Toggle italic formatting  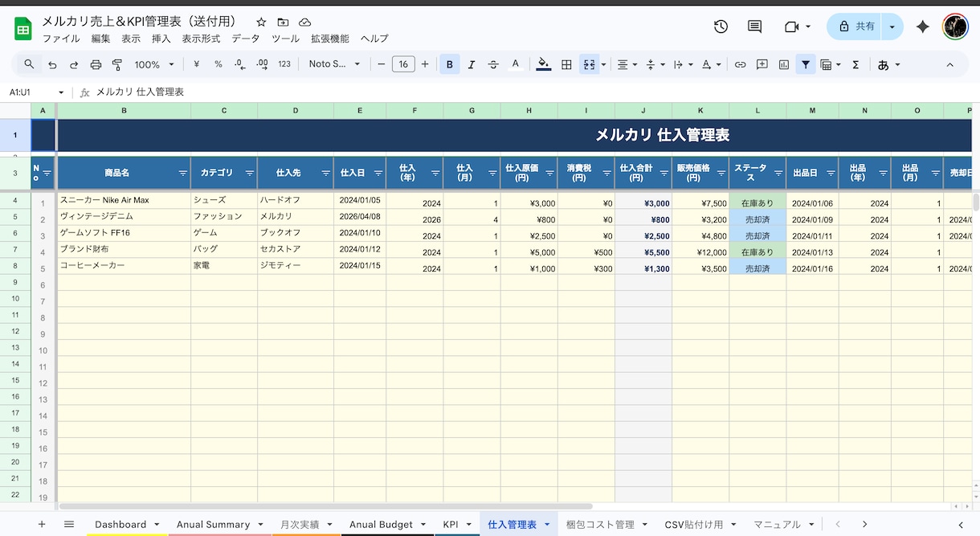472,64
